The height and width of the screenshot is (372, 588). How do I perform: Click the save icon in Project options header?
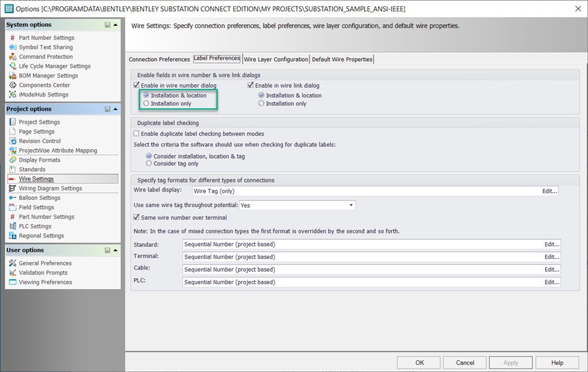pyautogui.click(x=107, y=109)
